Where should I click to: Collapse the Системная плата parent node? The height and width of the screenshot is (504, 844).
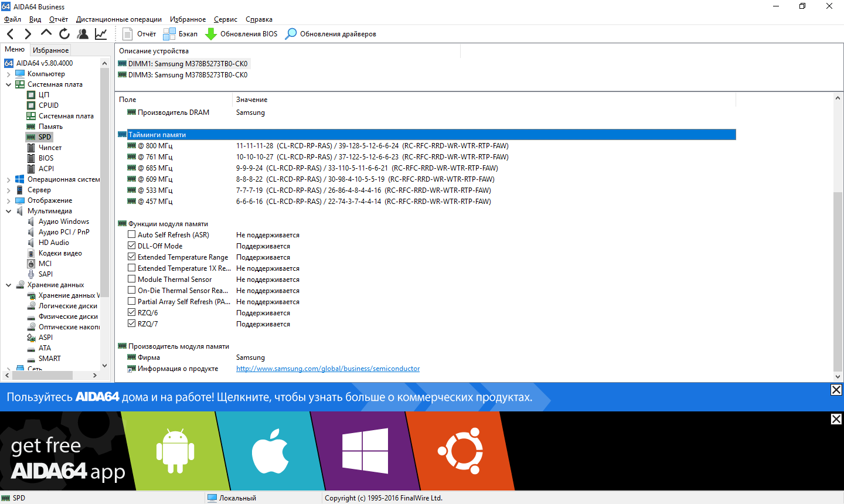tap(9, 84)
